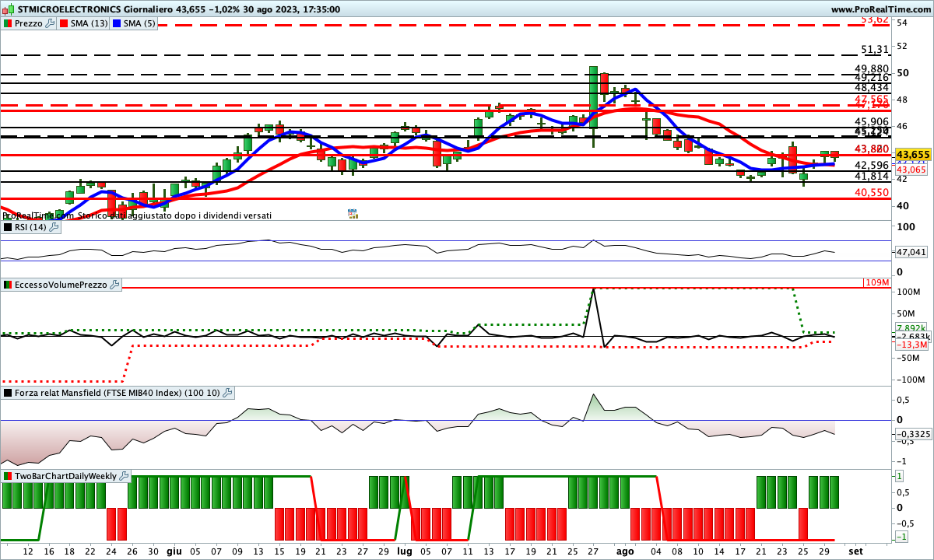
Task: Click the 109M volume level label
Action: (876, 282)
